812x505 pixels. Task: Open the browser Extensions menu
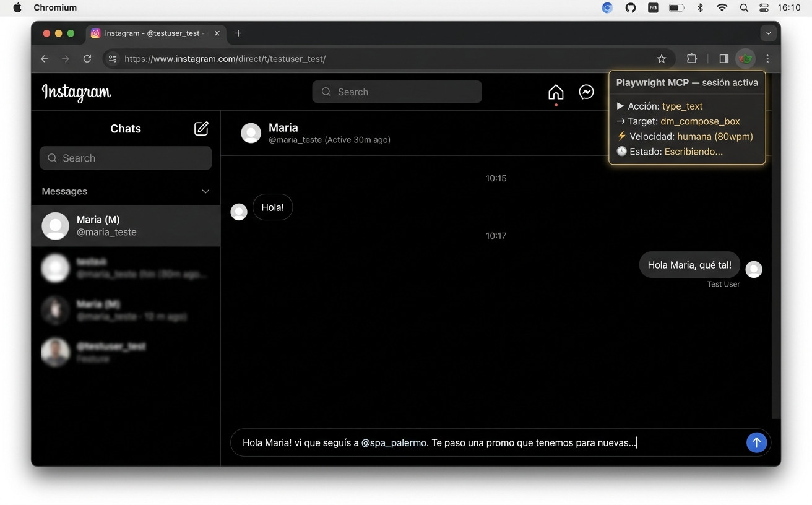692,59
